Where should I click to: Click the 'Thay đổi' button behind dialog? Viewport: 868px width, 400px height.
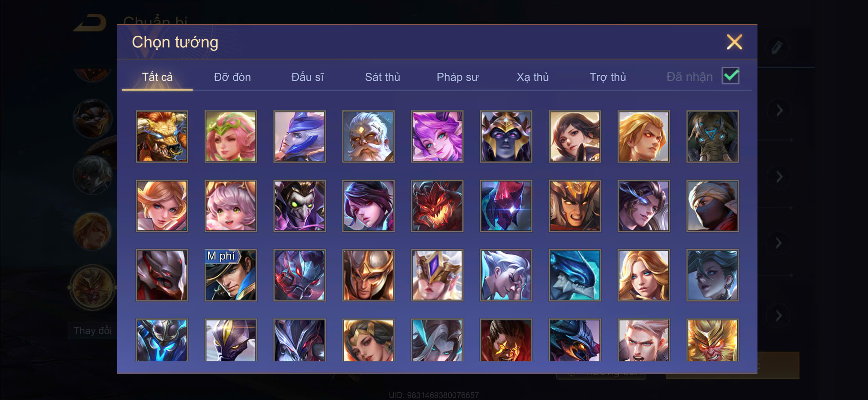click(x=92, y=331)
